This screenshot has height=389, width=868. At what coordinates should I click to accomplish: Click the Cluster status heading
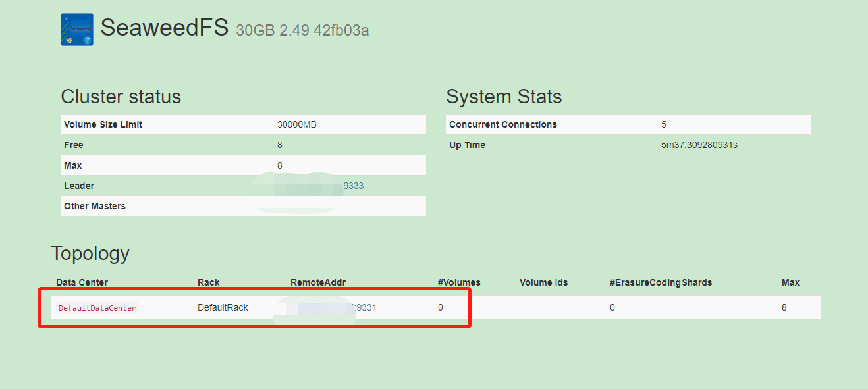click(x=121, y=97)
